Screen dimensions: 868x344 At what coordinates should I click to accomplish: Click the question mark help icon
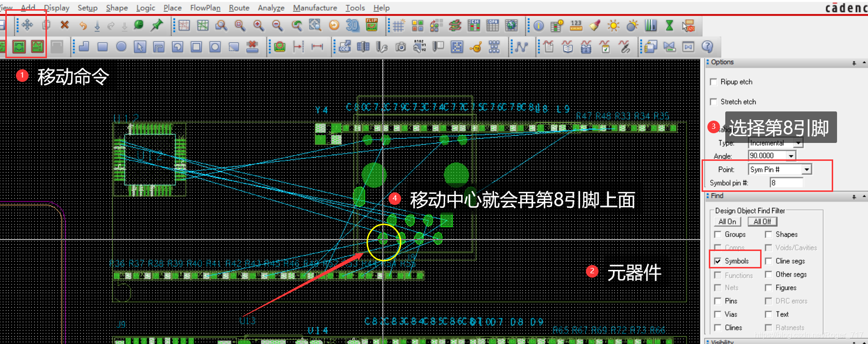pos(707,47)
